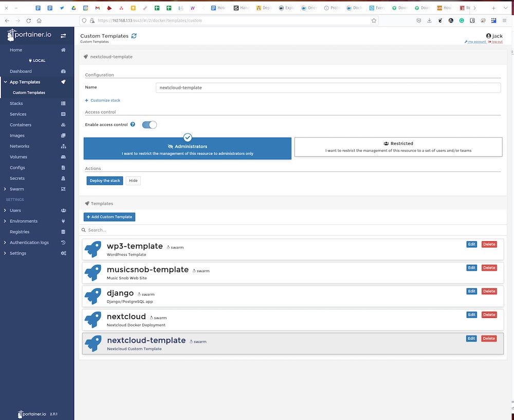
Task: Open the Networks panel from sidebar
Action: (19, 146)
